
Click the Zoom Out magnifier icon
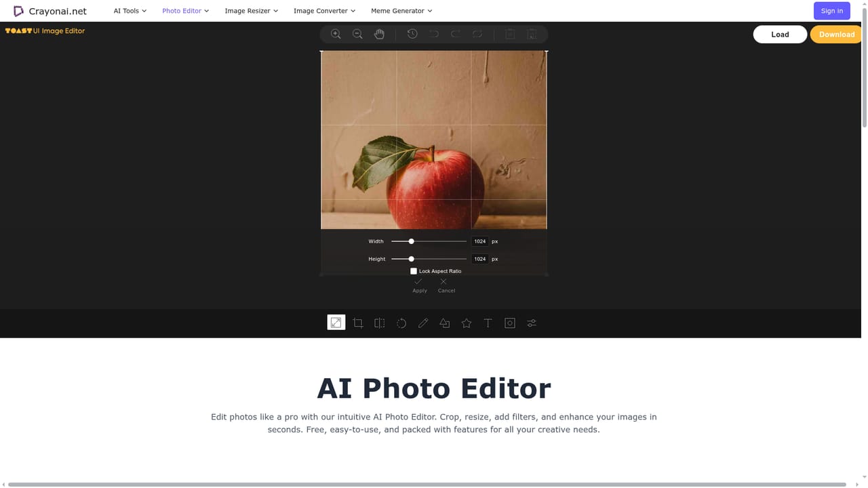click(357, 34)
